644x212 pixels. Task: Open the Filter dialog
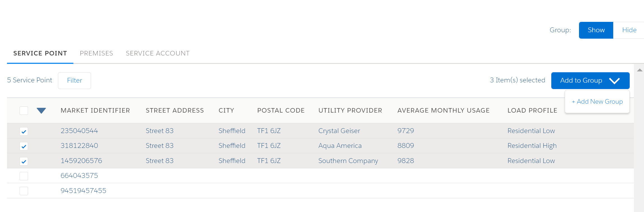74,80
